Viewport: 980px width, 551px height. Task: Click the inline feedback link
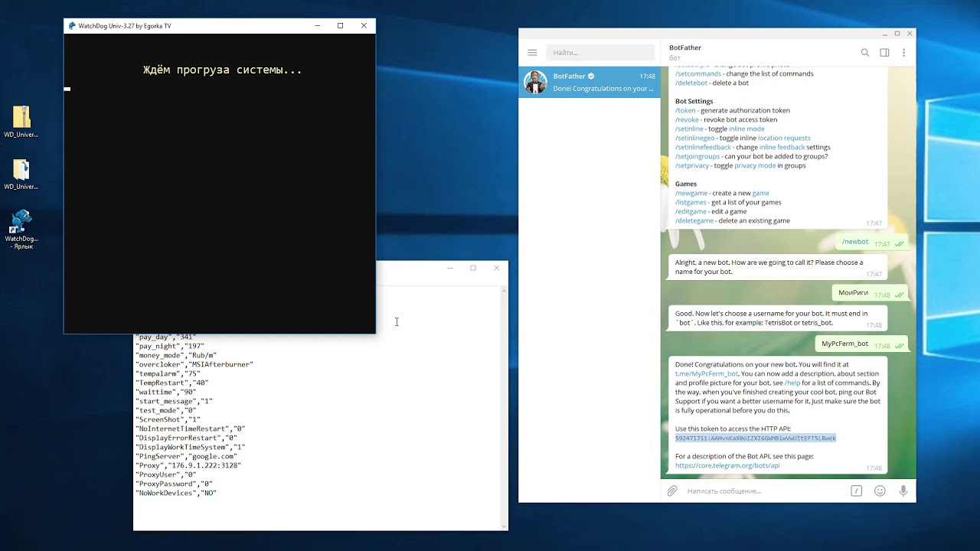pos(782,147)
